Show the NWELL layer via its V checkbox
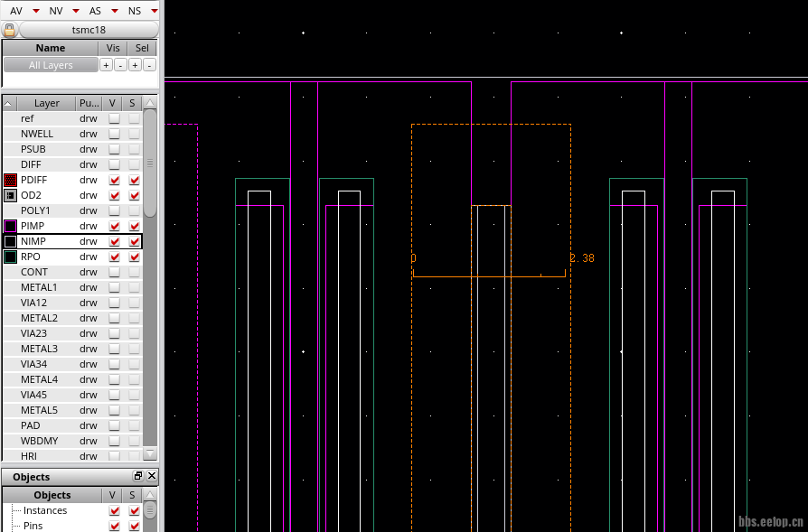Screen dimensions: 808x532 [x=114, y=134]
